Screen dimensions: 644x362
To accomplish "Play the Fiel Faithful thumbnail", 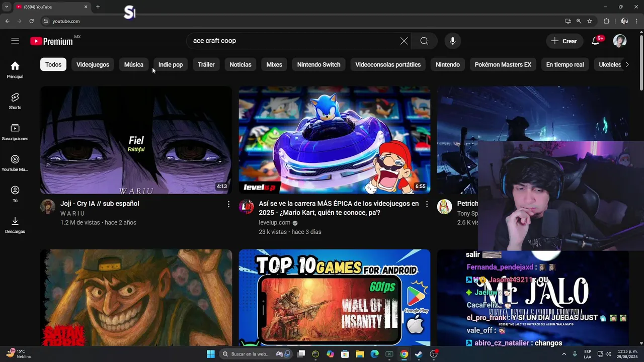I will coord(136,140).
